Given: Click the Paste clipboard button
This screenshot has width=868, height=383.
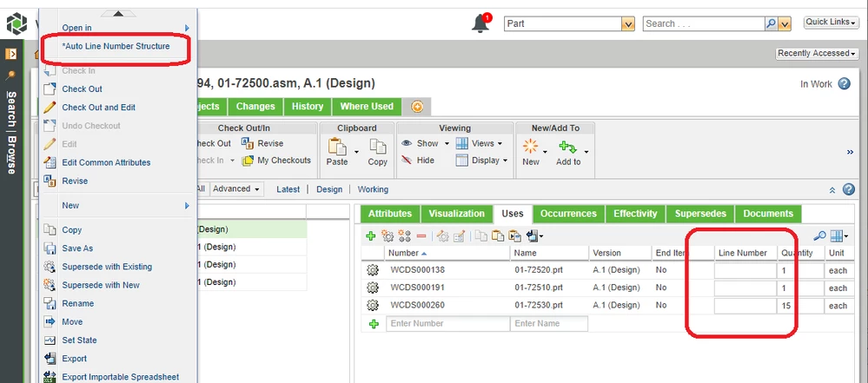Looking at the screenshot, I should (336, 152).
